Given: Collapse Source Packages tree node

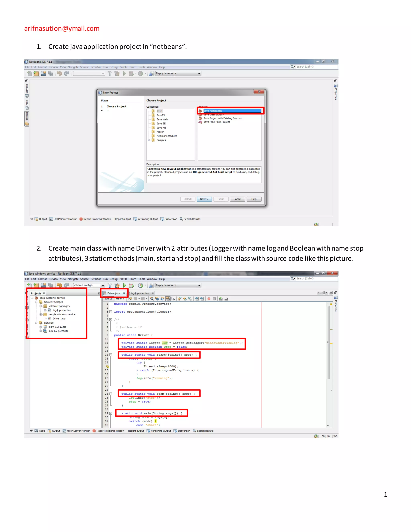Looking at the screenshot, I should [36, 302].
